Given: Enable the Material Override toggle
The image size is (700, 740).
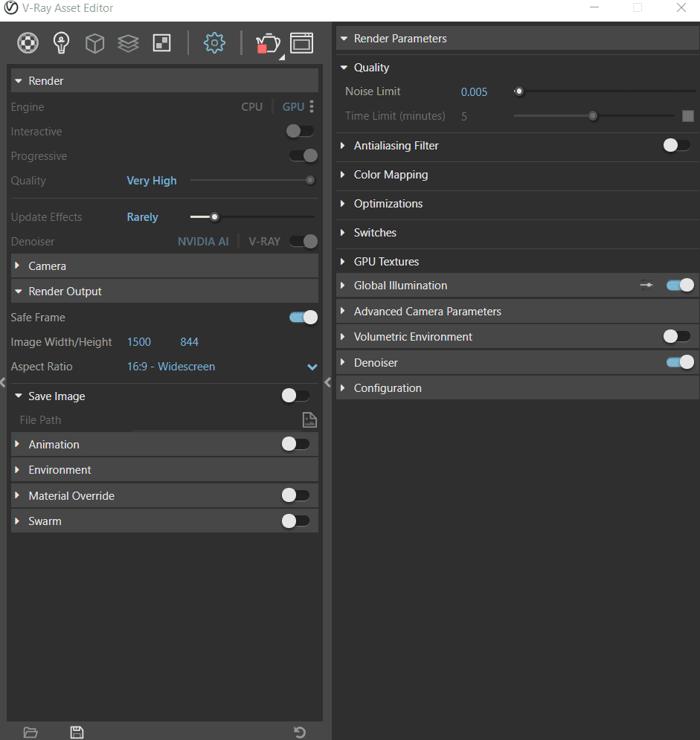Looking at the screenshot, I should (295, 496).
